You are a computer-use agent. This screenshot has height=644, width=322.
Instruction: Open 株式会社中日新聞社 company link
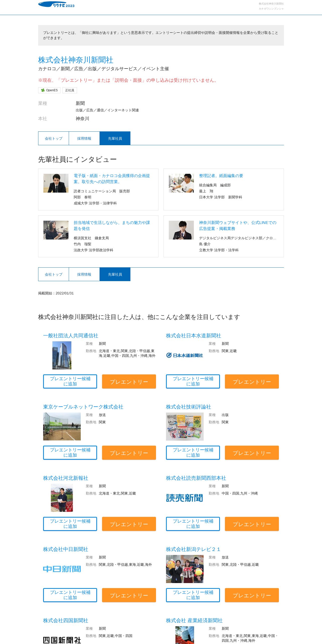pyautogui.click(x=66, y=549)
